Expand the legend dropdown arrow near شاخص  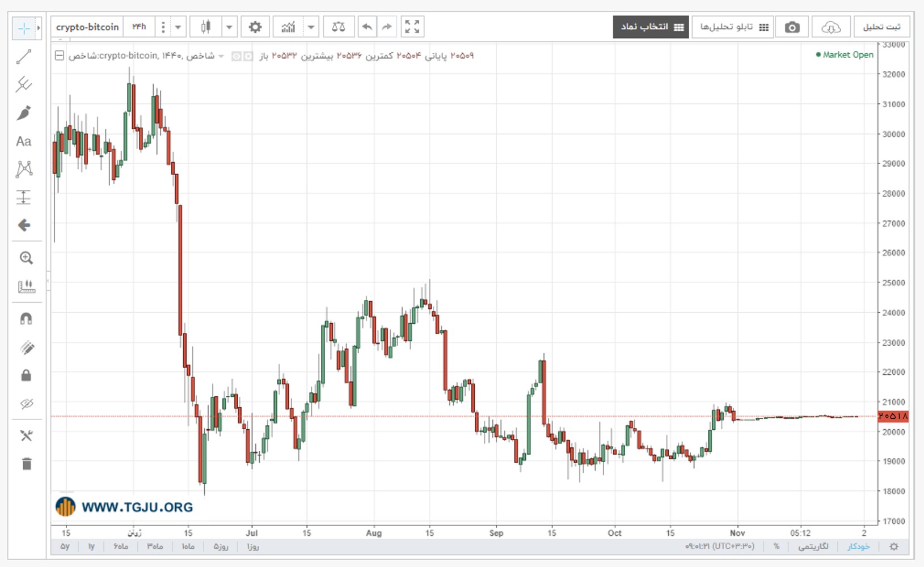[221, 56]
